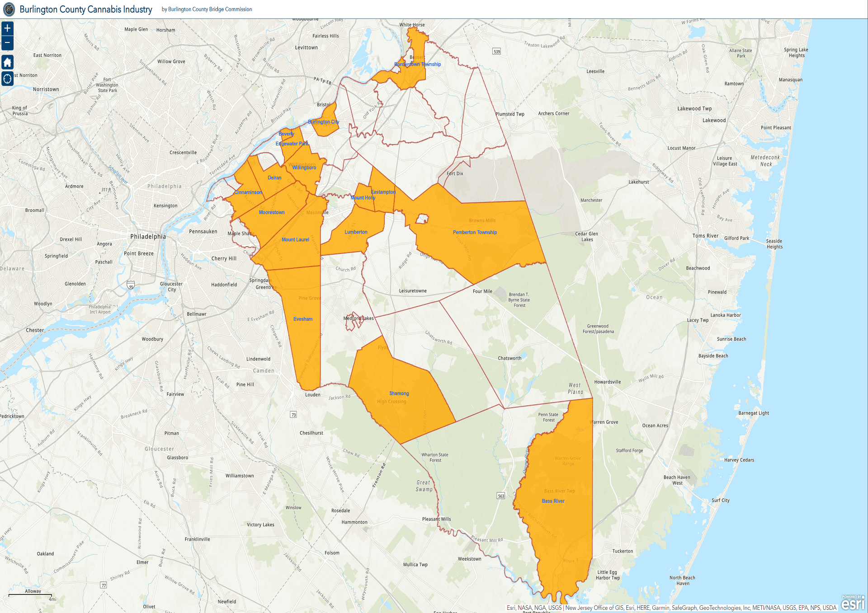
Task: Click the Burlington County seal logo
Action: click(x=9, y=9)
